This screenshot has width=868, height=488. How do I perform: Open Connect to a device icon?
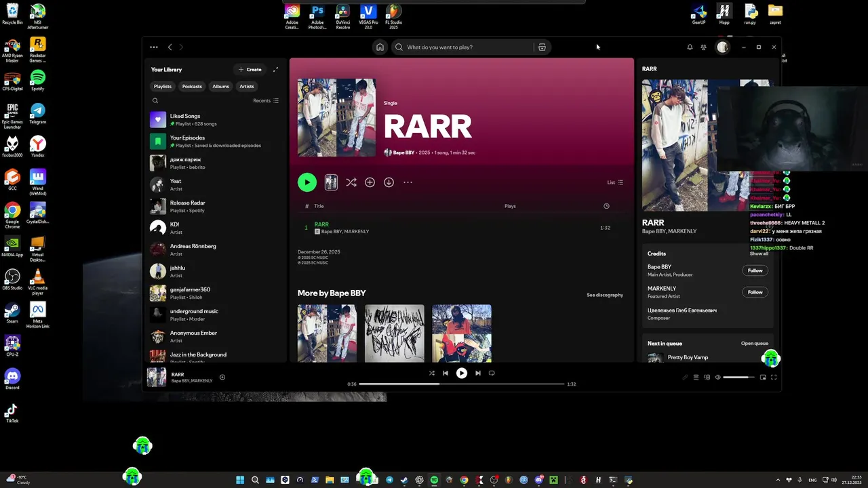pyautogui.click(x=707, y=377)
